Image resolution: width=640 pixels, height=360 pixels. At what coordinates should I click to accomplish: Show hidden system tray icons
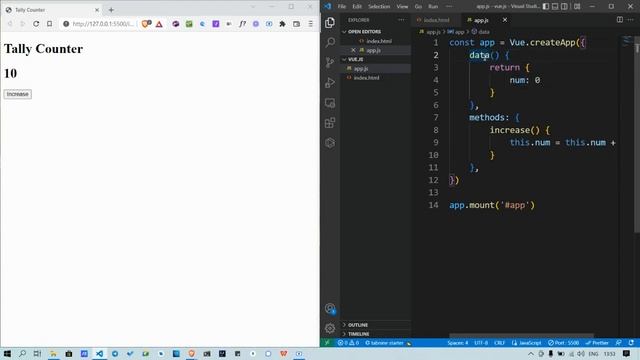(x=531, y=353)
